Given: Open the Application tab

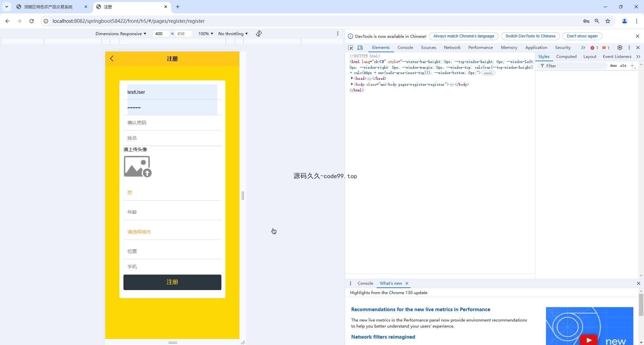Looking at the screenshot, I should [x=536, y=48].
